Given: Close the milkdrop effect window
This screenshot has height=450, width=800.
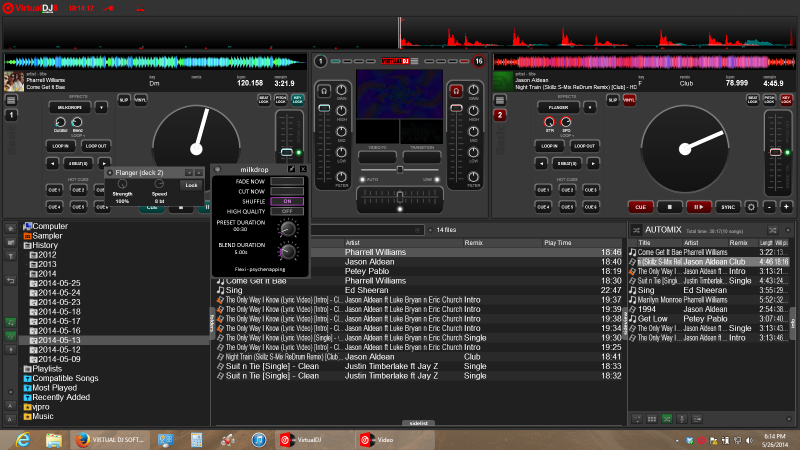Looking at the screenshot, I should click(x=303, y=169).
